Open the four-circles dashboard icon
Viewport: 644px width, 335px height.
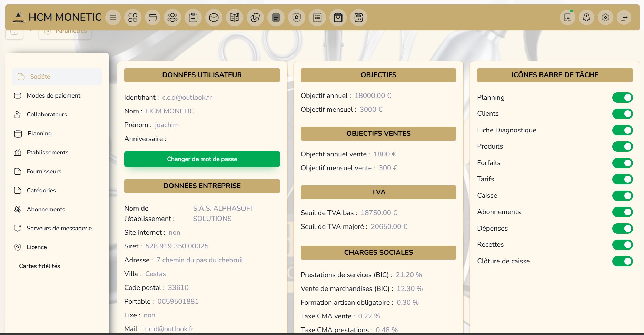click(x=133, y=18)
